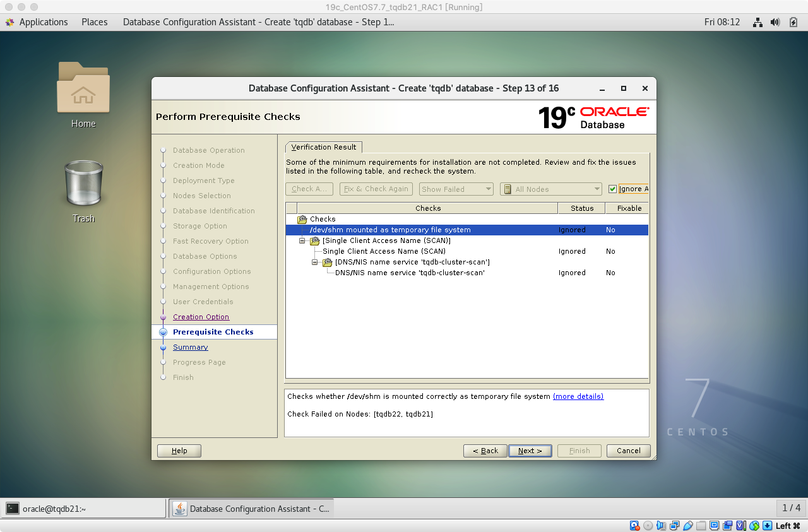Screen dimensions: 808x532
Task: Click the VirtualBox hard disk activity icon
Action: pyautogui.click(x=634, y=526)
